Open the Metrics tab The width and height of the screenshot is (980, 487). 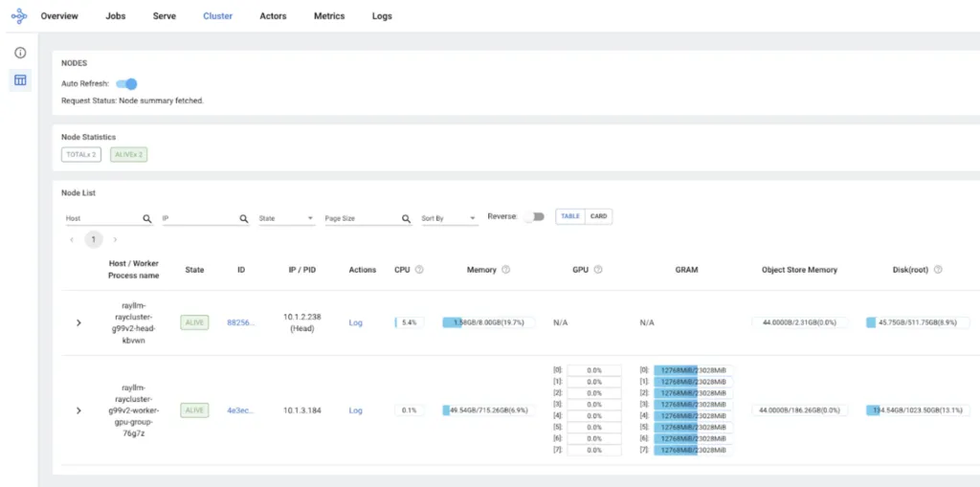click(329, 16)
